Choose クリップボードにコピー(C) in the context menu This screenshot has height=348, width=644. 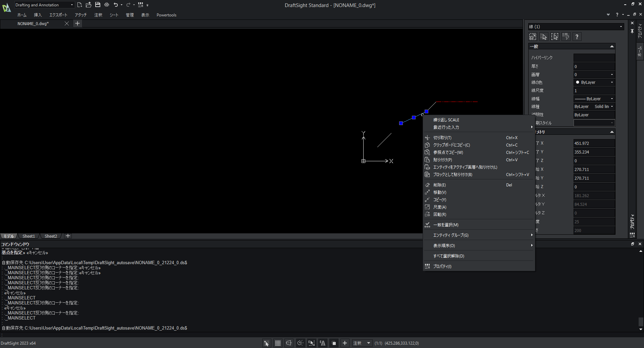pos(479,145)
